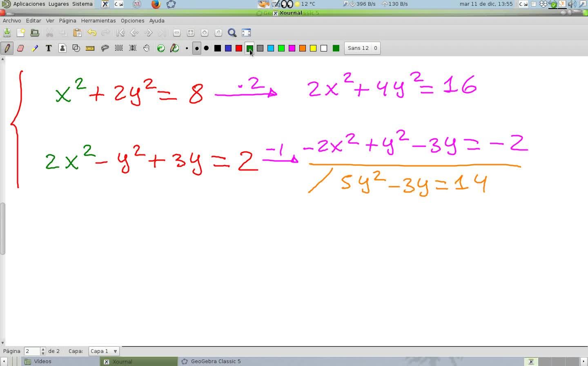Viewport: 588px width, 366px height.
Task: Open the Página menu
Action: [x=67, y=20]
